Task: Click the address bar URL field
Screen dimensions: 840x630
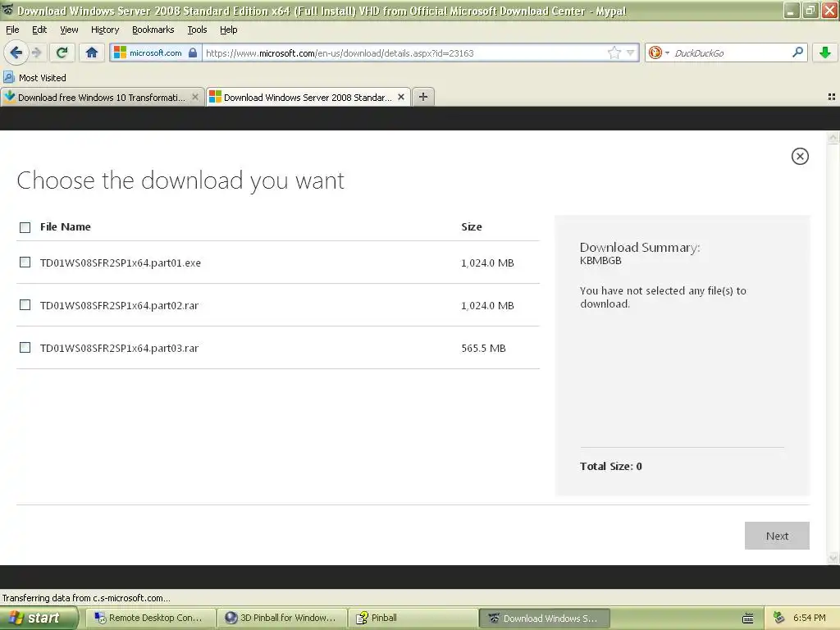Action: point(404,53)
